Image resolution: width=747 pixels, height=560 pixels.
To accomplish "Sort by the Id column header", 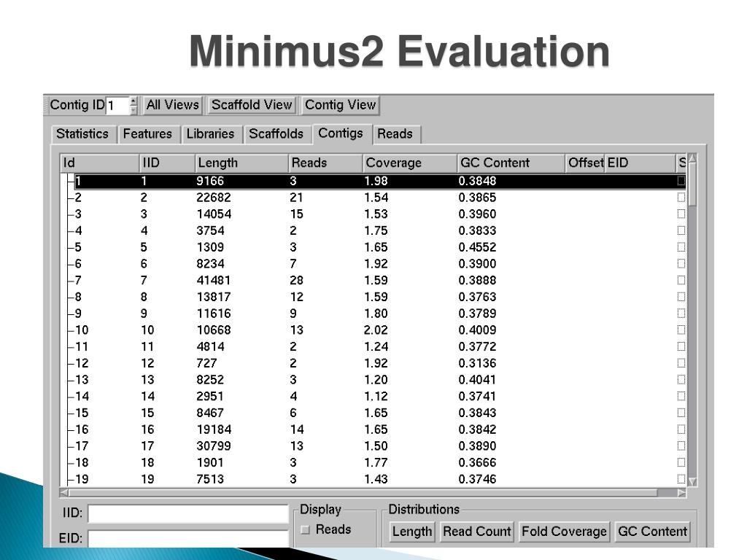I will pos(99,163).
